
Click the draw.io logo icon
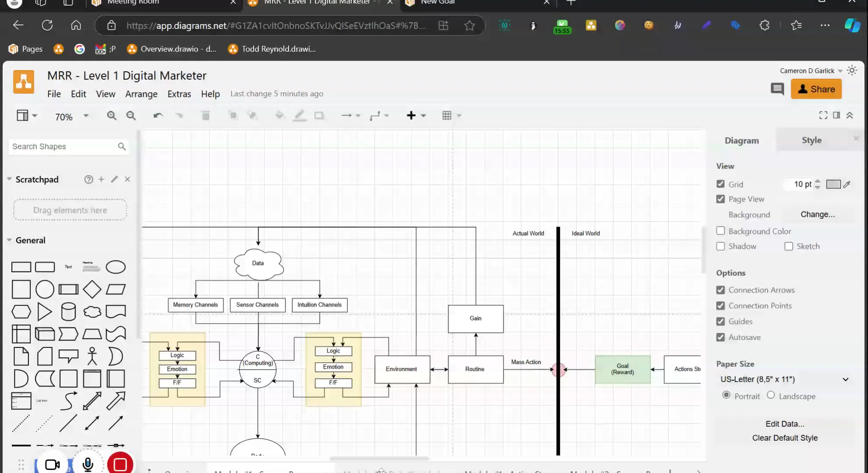24,82
